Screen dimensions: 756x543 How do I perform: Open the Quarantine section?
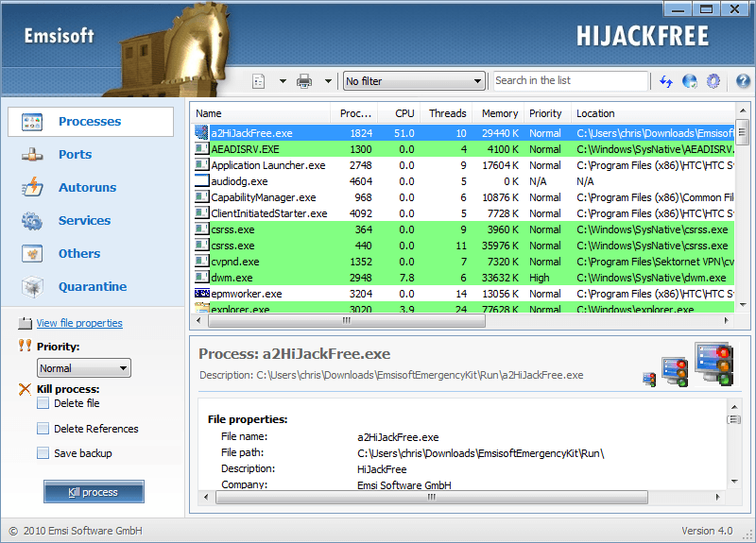click(x=92, y=287)
